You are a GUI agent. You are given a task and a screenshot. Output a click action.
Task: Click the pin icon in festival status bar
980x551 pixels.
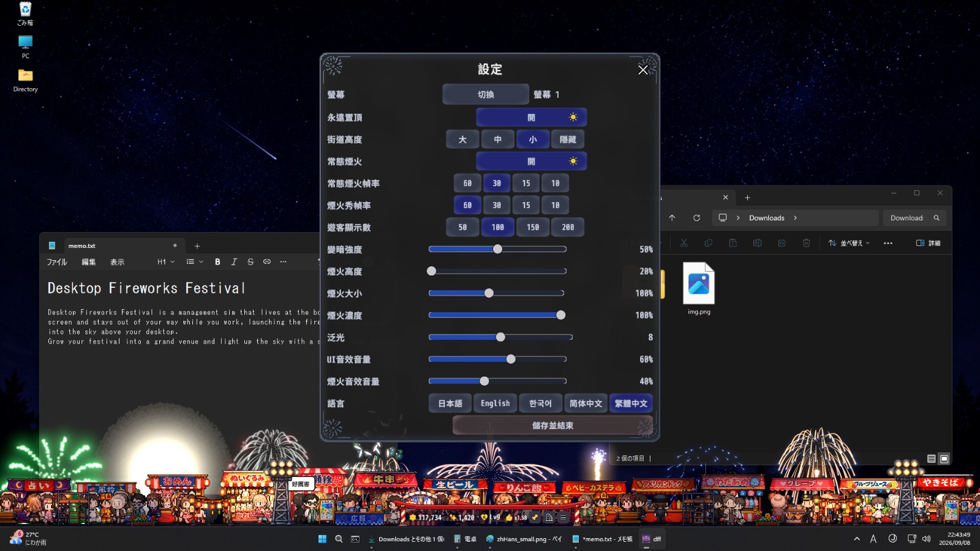click(535, 517)
